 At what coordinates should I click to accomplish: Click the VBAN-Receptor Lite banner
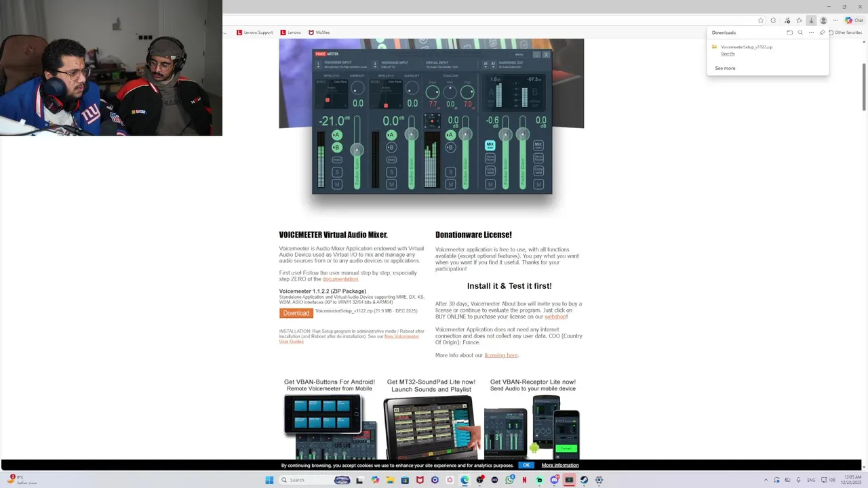point(533,419)
